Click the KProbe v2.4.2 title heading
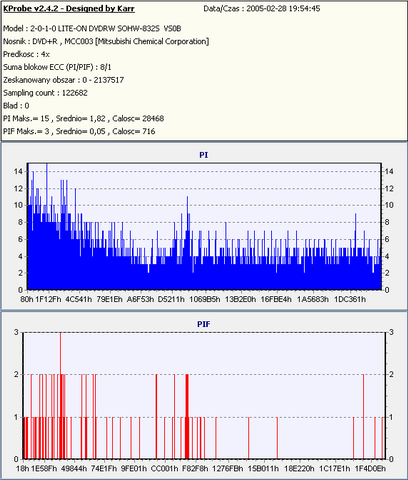Image resolution: width=408 pixels, height=480 pixels. pos(69,9)
